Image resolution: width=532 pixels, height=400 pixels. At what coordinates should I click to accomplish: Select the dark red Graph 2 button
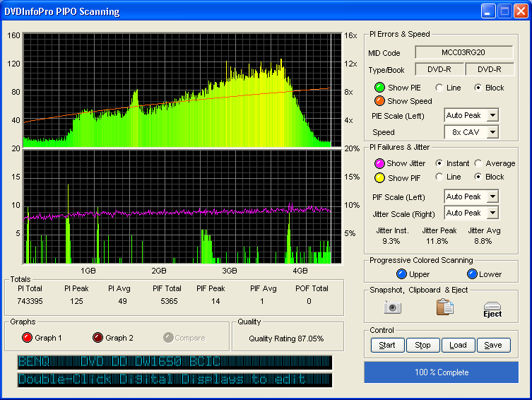[x=98, y=338]
